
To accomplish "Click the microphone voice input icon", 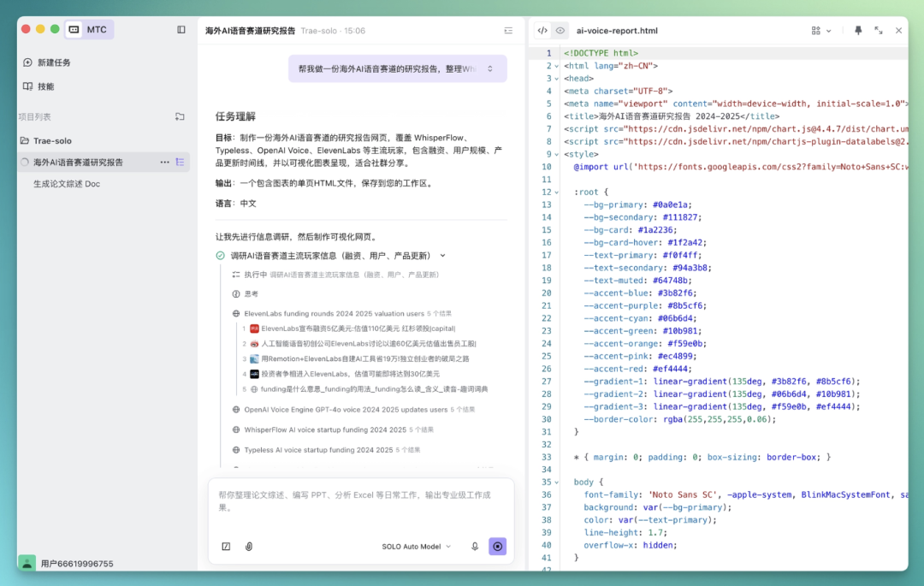I will tap(474, 547).
